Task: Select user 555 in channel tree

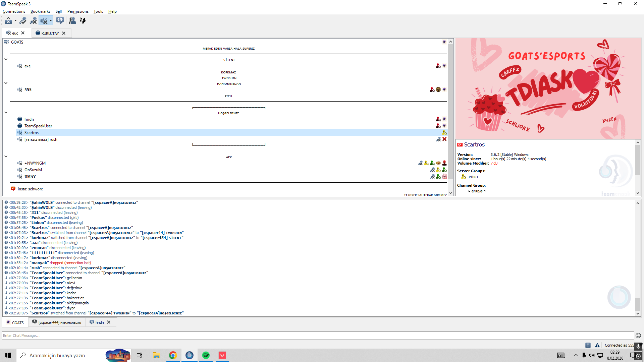Action: pos(28,90)
